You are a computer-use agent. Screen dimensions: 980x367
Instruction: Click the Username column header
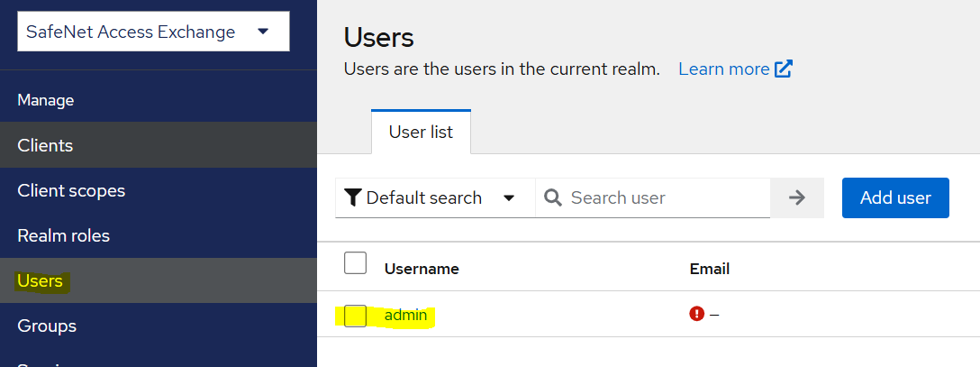pos(422,269)
